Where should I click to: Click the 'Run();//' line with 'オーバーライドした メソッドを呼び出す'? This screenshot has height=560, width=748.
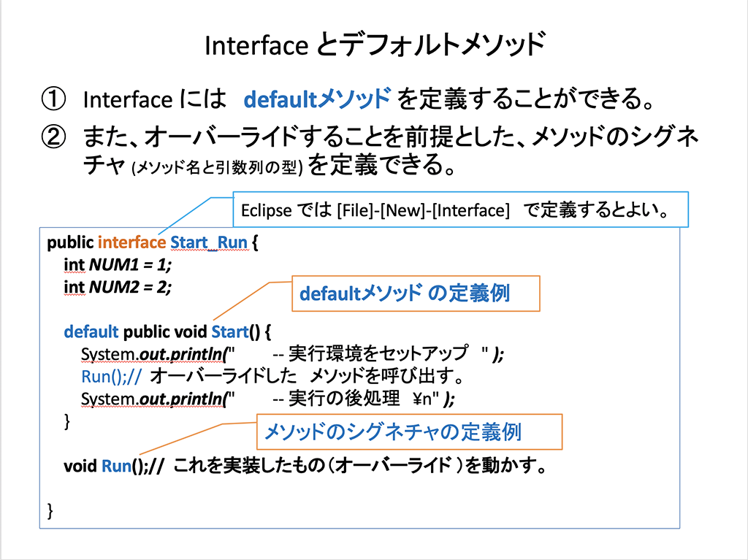tap(273, 376)
